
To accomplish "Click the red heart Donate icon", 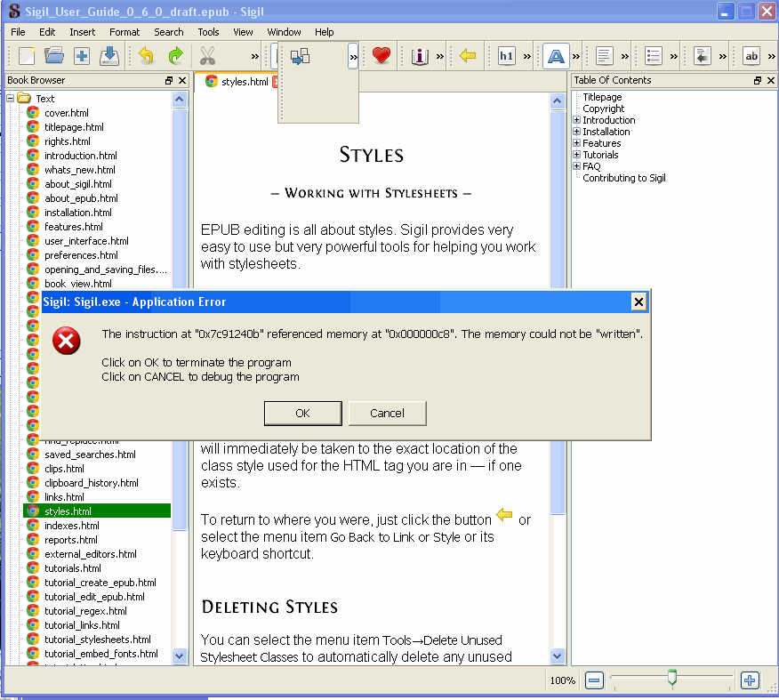I will pyautogui.click(x=381, y=56).
